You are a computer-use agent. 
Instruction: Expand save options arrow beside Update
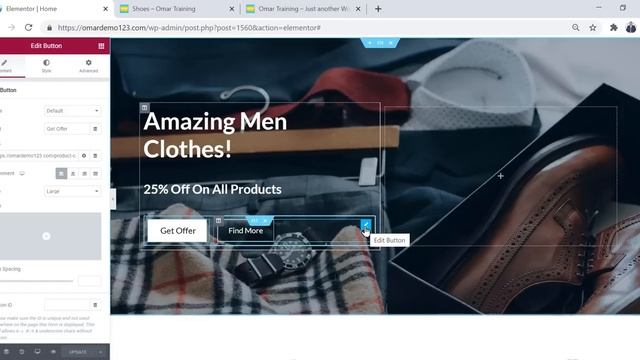[100, 352]
